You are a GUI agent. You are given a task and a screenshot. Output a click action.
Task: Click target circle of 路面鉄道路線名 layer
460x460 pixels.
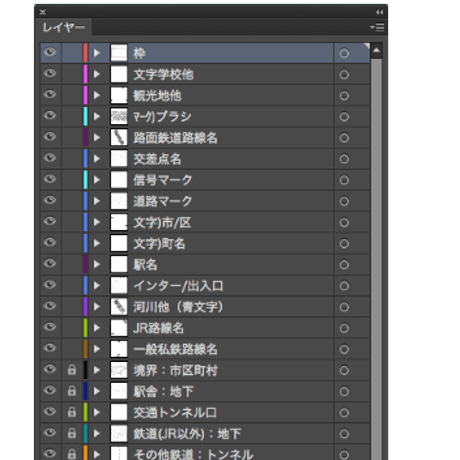344,138
